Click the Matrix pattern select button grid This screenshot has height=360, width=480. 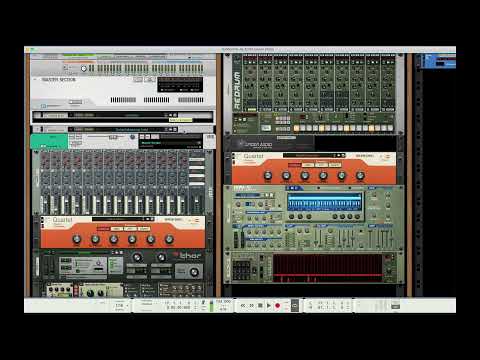(241, 270)
